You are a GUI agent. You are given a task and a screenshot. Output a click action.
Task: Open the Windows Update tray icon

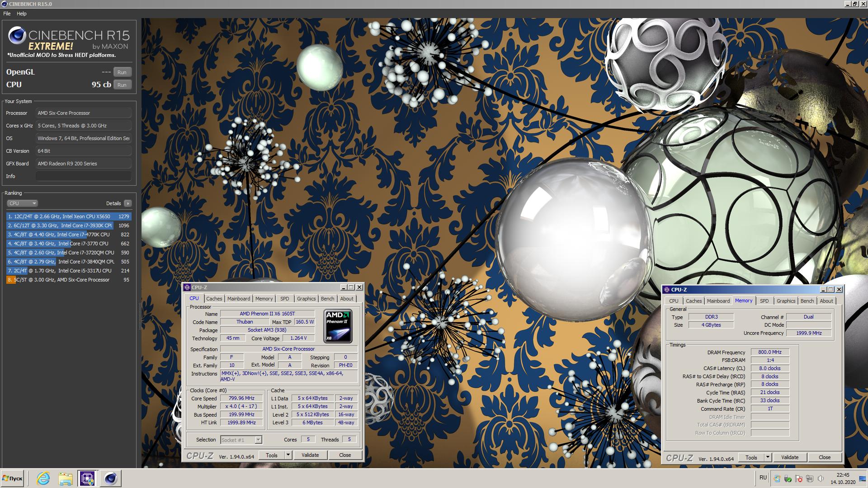coord(777,479)
